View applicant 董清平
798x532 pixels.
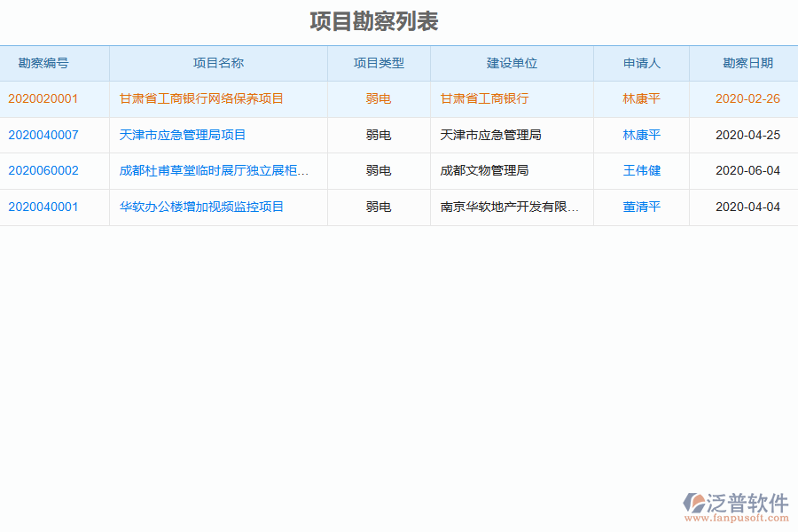[x=641, y=207]
